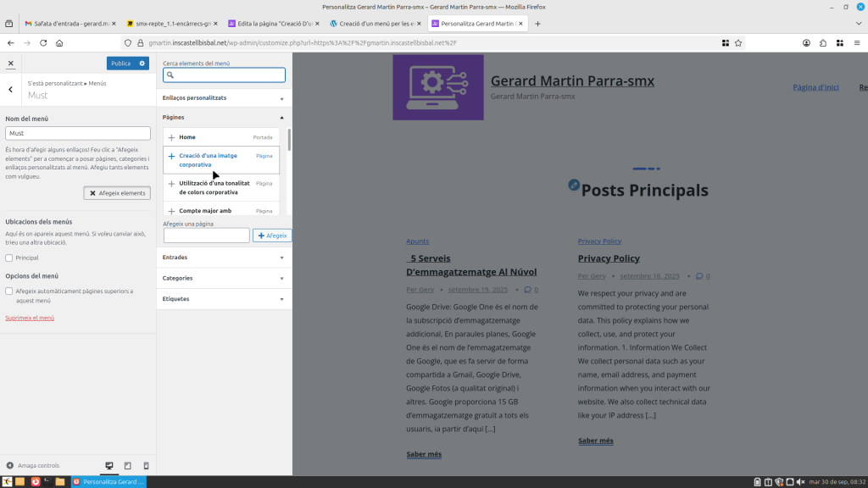Reload the page in Firefox toolbar
Viewport: 868px width, 488px height.
[x=43, y=42]
